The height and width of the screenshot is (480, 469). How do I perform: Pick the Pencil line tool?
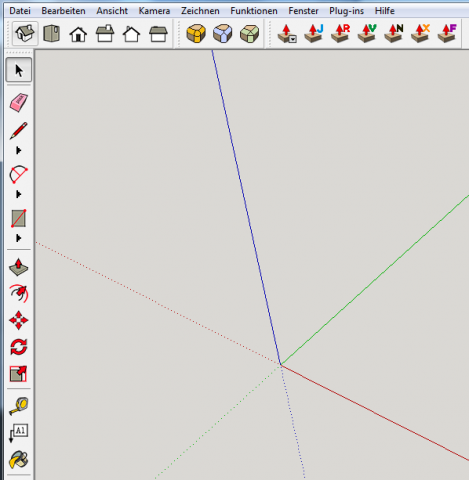tap(19, 130)
